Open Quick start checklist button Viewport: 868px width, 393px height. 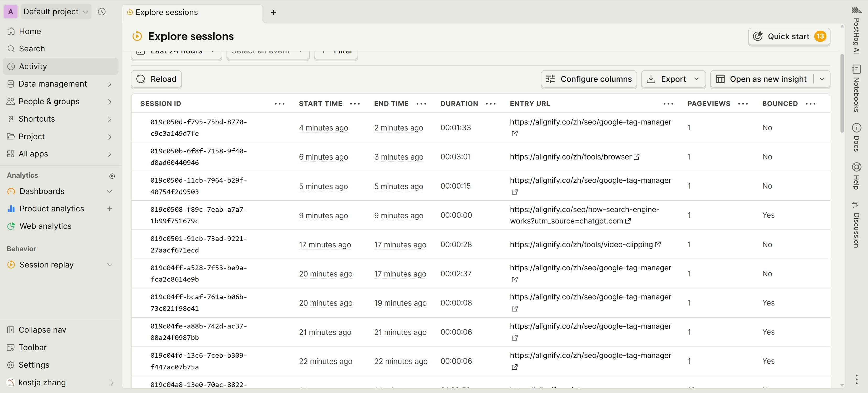[x=789, y=36]
